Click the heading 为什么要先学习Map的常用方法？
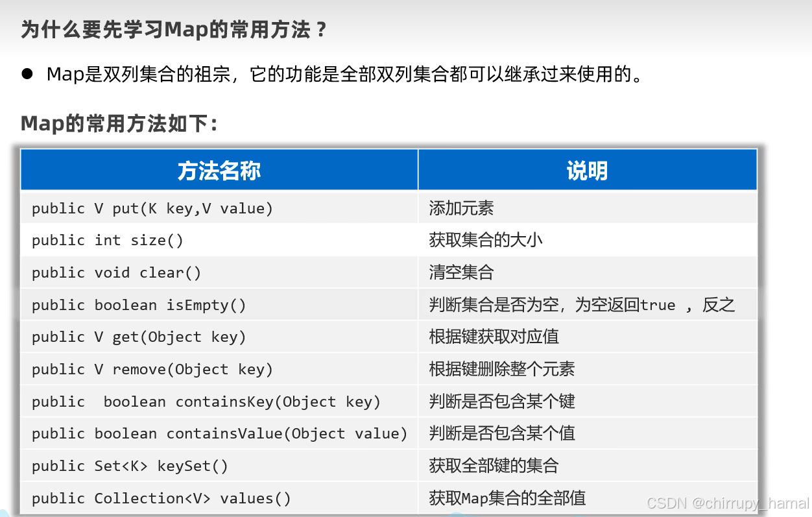Image resolution: width=812 pixels, height=517 pixels. tap(175, 30)
